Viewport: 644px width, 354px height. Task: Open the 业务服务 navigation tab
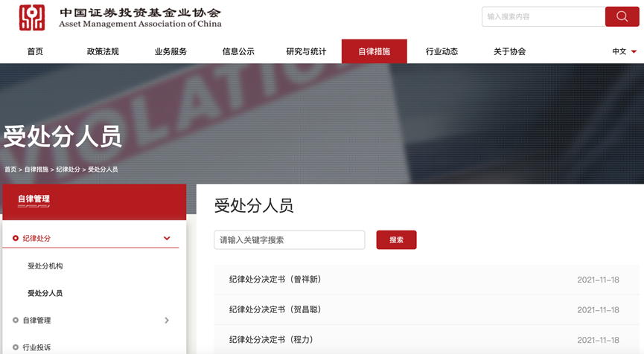(170, 51)
